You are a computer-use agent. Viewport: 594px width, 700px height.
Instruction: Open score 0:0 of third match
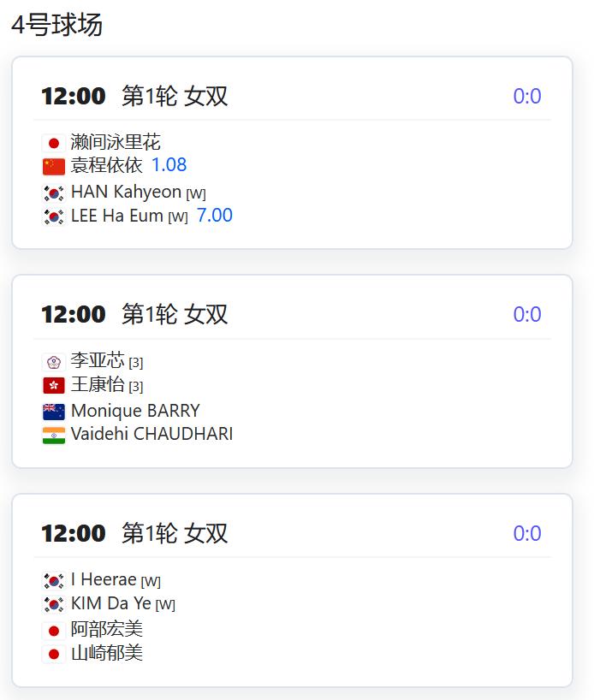[527, 533]
